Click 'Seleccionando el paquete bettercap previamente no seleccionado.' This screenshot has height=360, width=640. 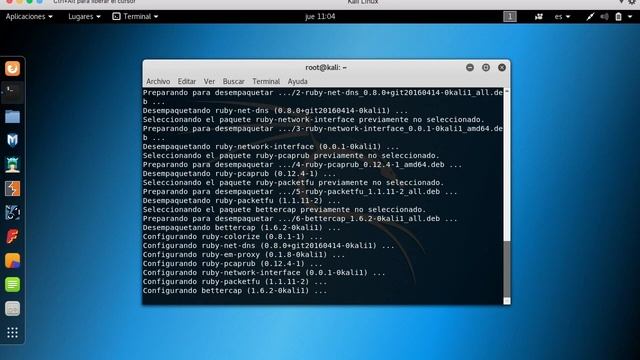(x=284, y=210)
